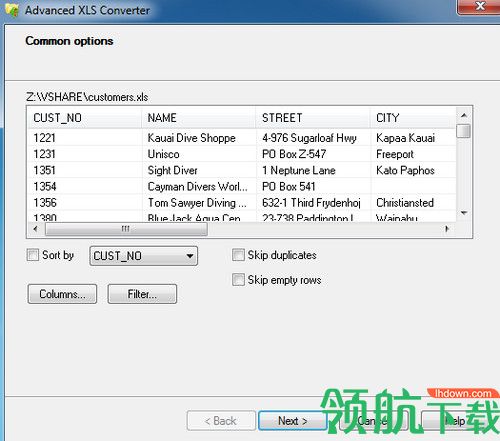Select the Freeport cell
The height and width of the screenshot is (441, 500).
click(413, 154)
